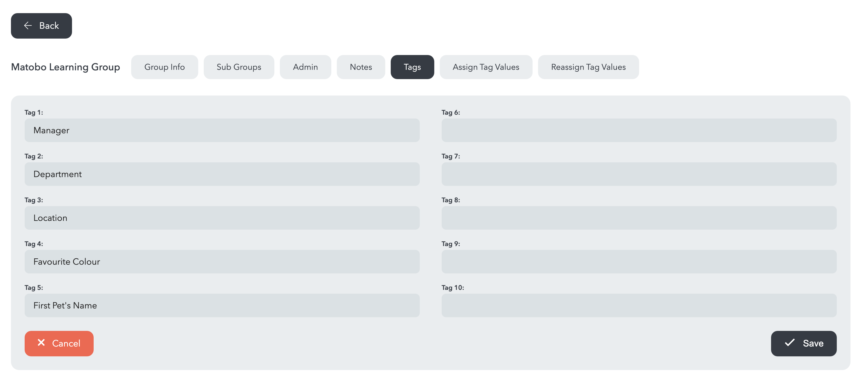
Task: Select the Tags tab
Action: coord(412,67)
